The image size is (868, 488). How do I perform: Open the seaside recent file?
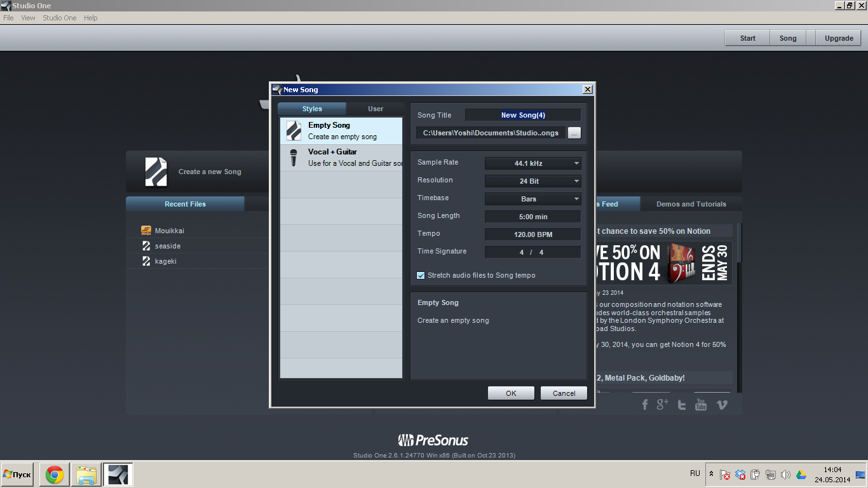168,246
